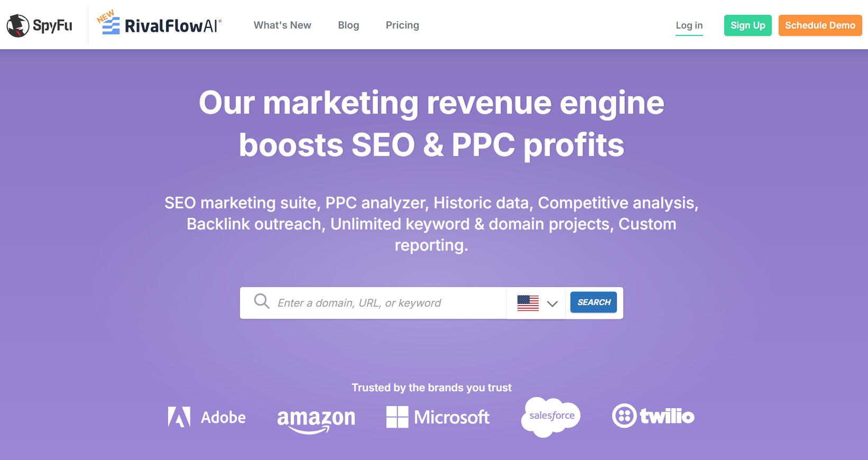The width and height of the screenshot is (868, 460).
Task: Focus the domain, URL, or keyword field
Action: (x=373, y=303)
